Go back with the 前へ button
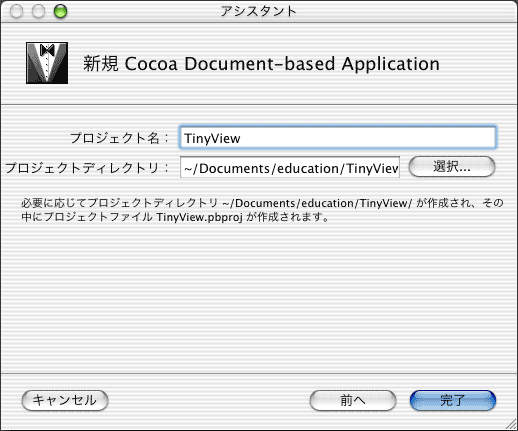This screenshot has width=518, height=431. click(x=353, y=400)
